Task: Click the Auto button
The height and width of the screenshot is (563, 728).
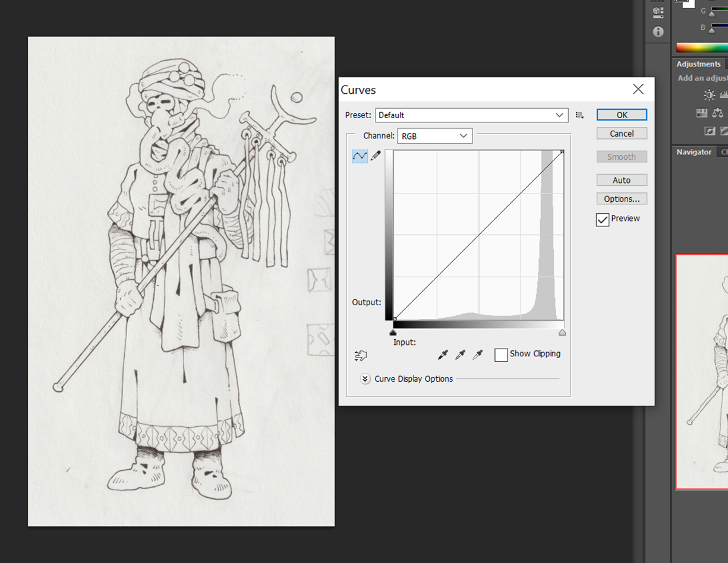Action: [x=622, y=180]
